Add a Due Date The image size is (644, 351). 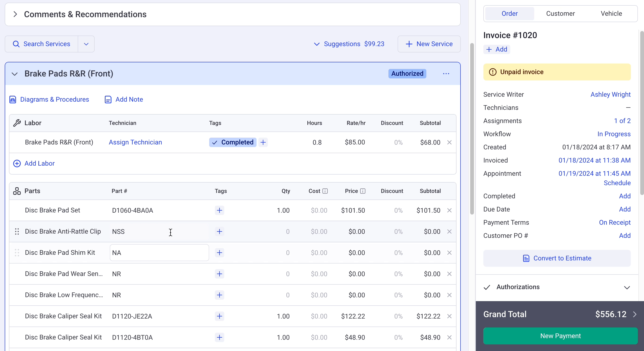(x=625, y=209)
